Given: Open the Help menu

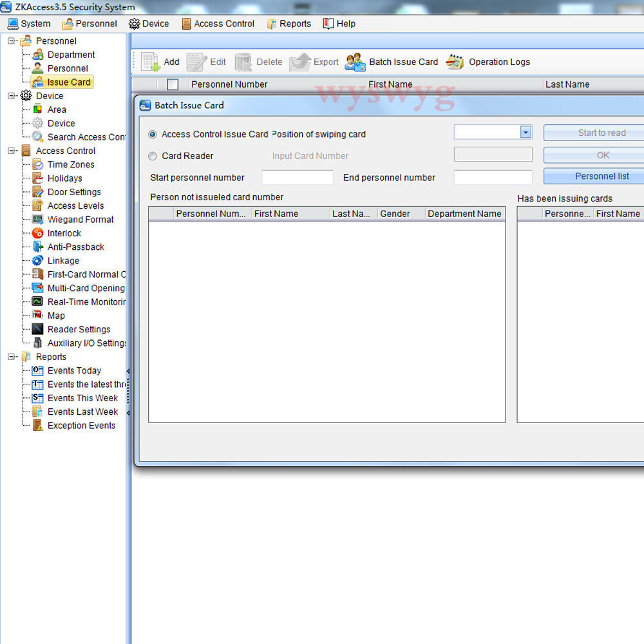Looking at the screenshot, I should pyautogui.click(x=339, y=24).
